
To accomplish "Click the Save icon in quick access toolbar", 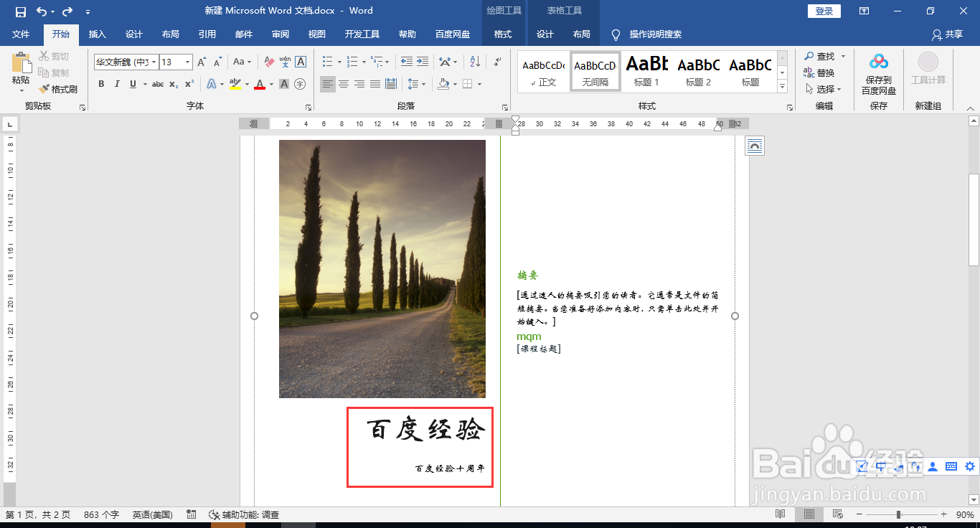I will point(20,11).
